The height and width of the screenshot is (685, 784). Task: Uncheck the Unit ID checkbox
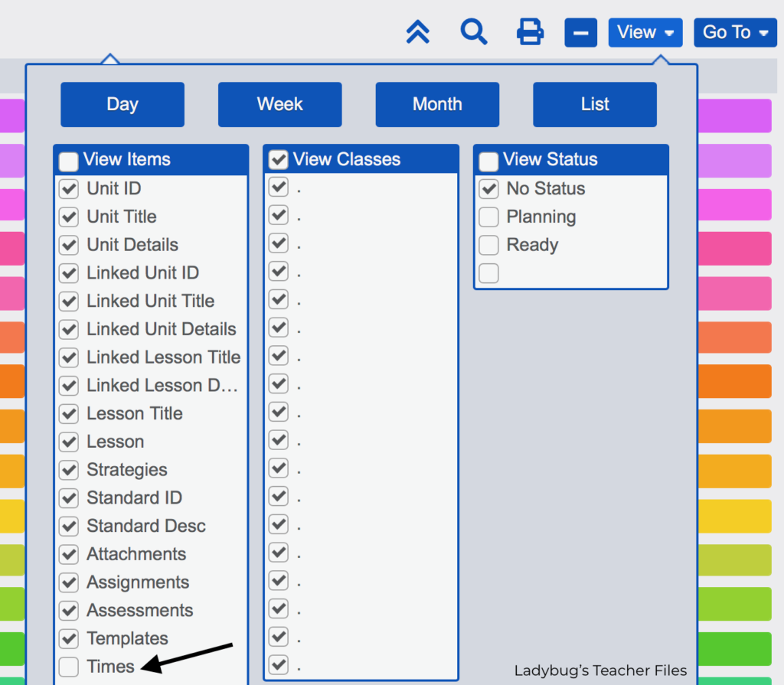(68, 189)
